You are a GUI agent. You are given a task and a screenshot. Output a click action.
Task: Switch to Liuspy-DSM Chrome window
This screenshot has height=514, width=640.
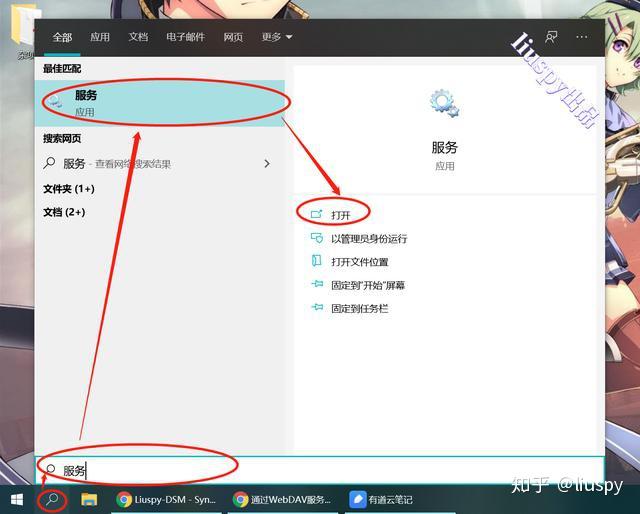(166, 500)
